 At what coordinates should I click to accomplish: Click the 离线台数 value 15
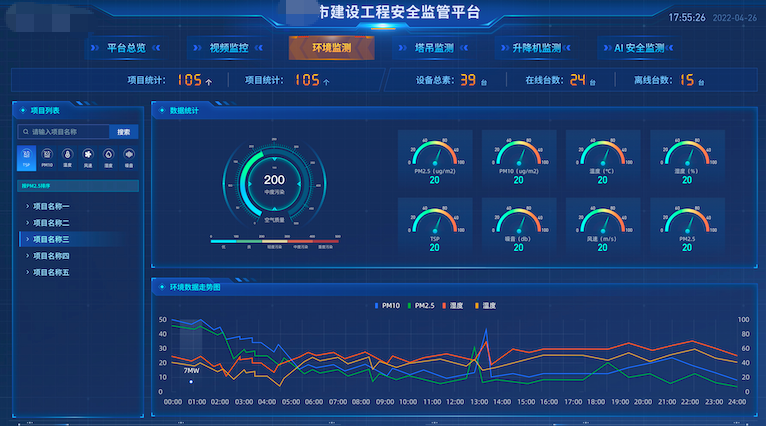pos(687,80)
